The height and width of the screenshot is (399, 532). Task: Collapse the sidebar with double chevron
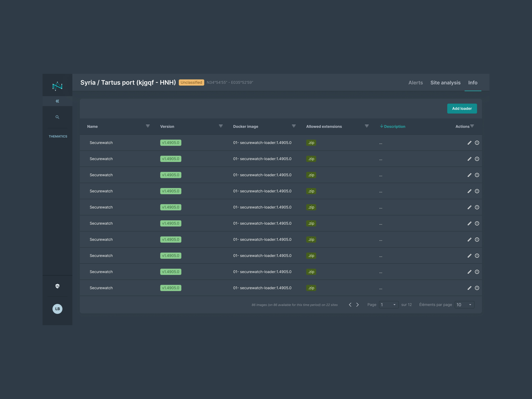[57, 101]
